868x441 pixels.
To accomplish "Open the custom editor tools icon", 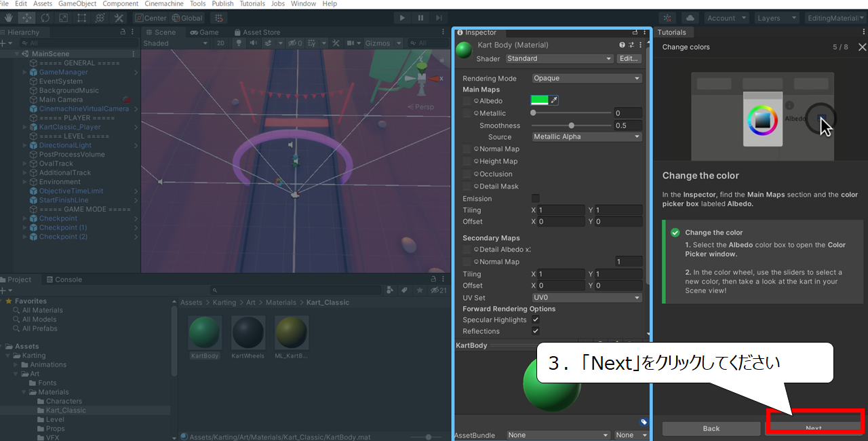I will click(x=119, y=18).
